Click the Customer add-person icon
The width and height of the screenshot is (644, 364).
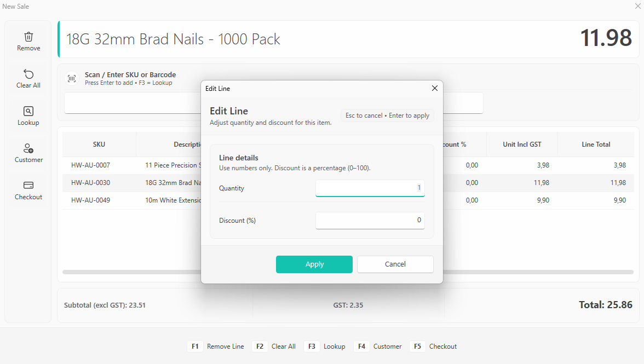tap(28, 148)
